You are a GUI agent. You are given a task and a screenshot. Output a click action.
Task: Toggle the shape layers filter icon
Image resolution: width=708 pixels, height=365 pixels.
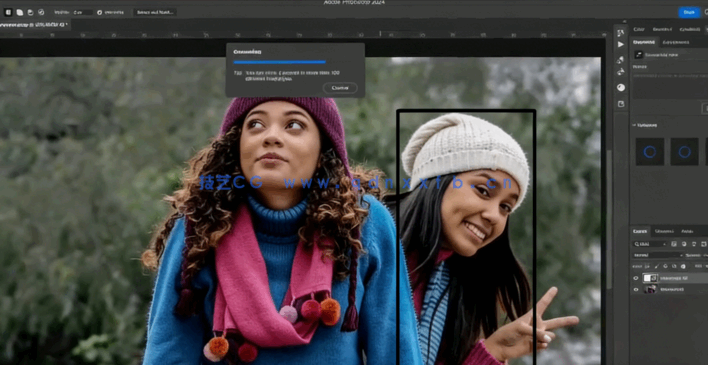point(703,244)
